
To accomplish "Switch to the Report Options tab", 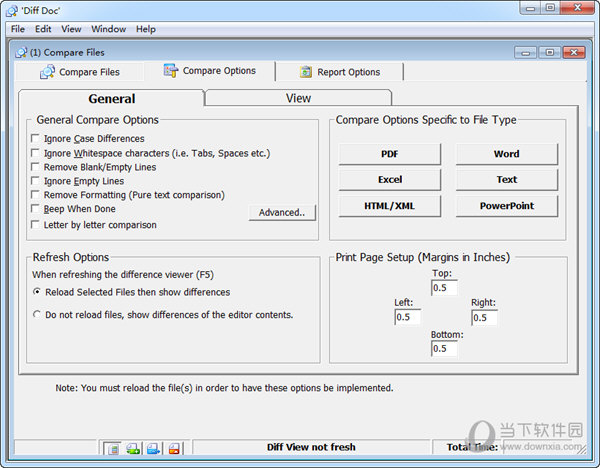I will [340, 72].
